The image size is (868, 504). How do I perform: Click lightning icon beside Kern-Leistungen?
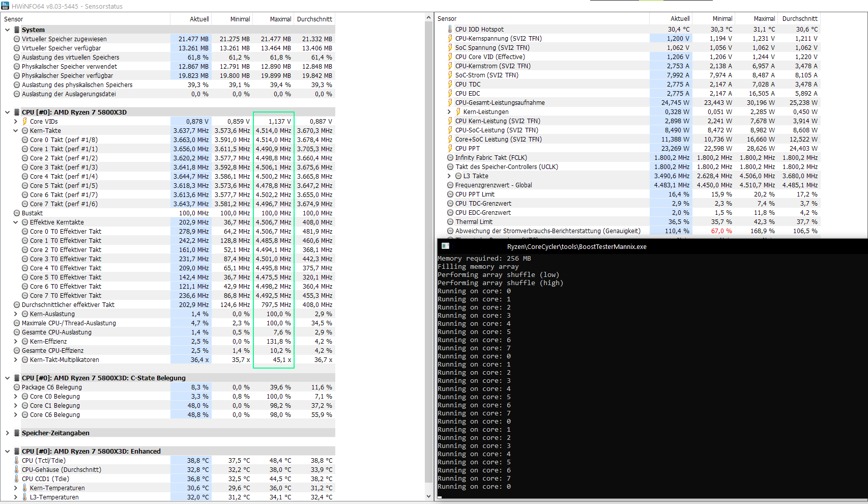tap(458, 111)
